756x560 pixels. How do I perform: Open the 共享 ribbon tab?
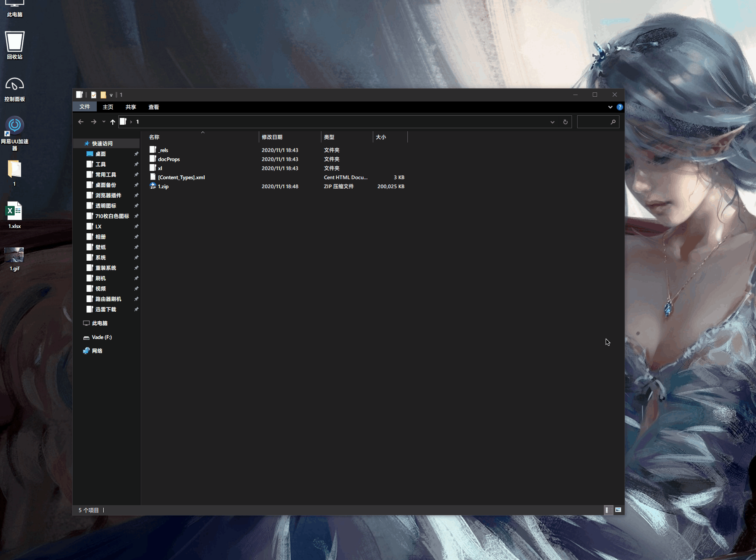pos(131,107)
